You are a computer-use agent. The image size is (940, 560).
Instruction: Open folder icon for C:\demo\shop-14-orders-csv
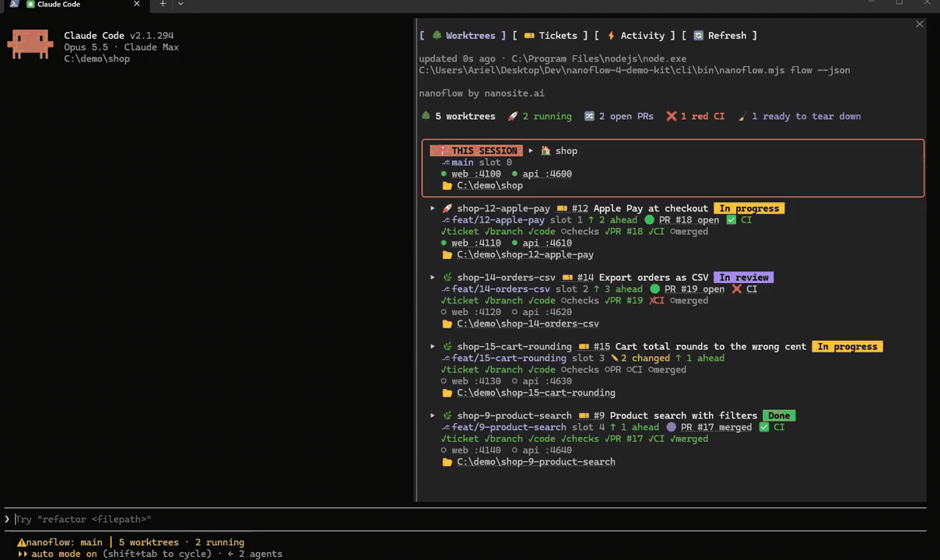click(447, 324)
